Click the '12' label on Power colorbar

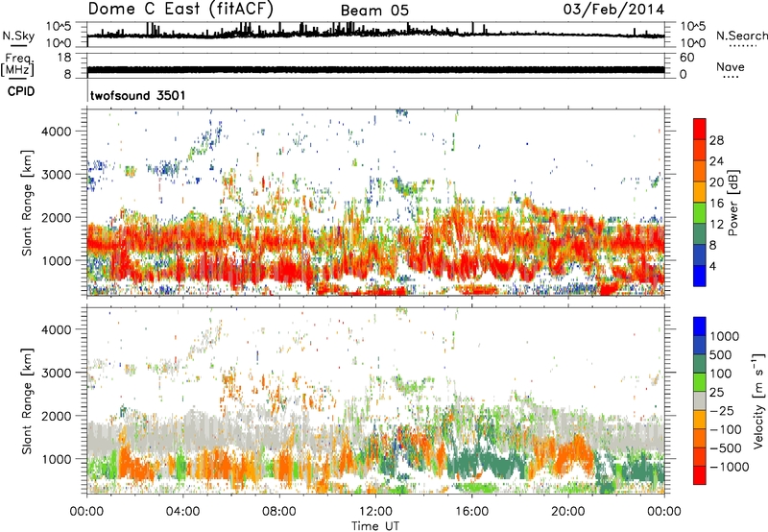(x=716, y=225)
